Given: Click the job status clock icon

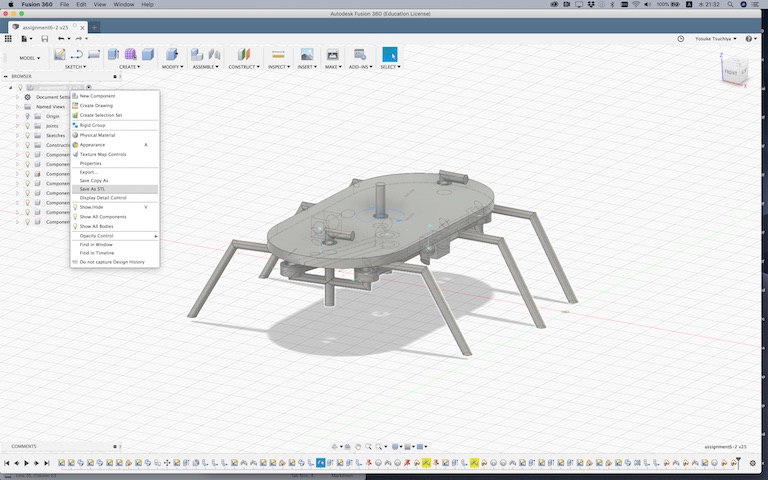Looking at the screenshot, I should coord(681,39).
